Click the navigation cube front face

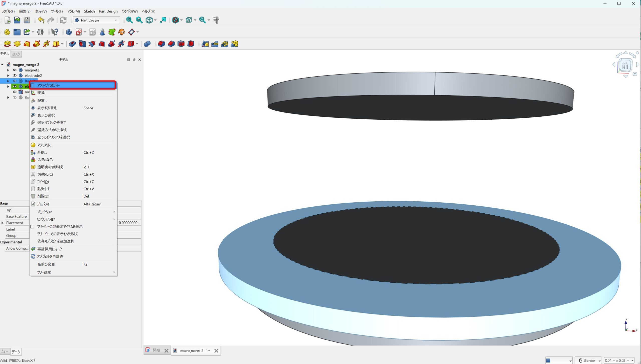(x=625, y=66)
